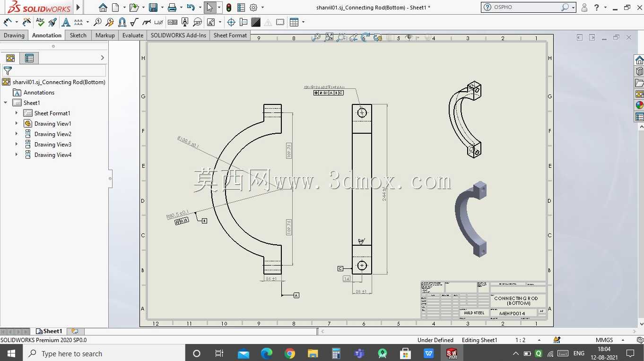
Task: Insert a Surface Finish symbol
Action: pyautogui.click(x=134, y=22)
